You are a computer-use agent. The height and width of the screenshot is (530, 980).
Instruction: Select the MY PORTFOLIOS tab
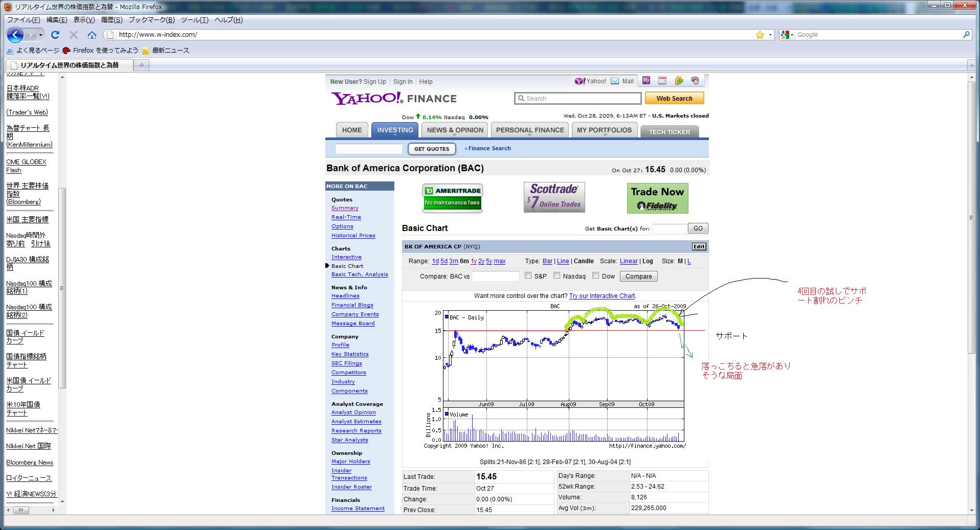click(605, 130)
